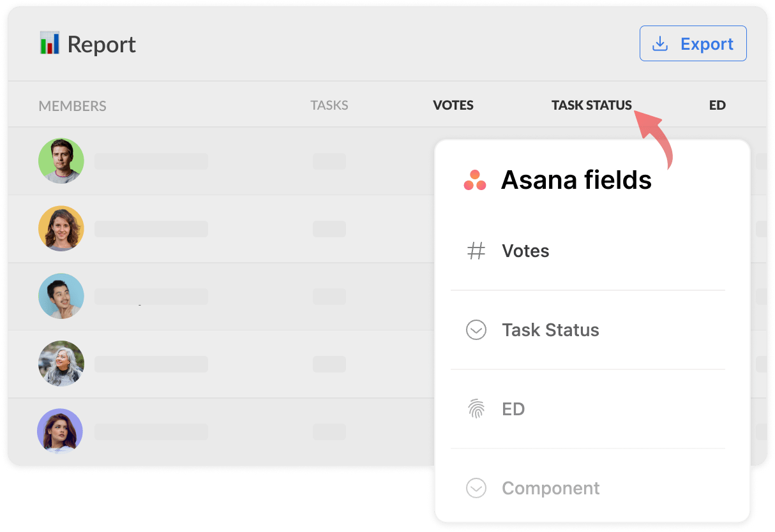This screenshot has height=532, width=775.
Task: Select the hashtag icon beside Votes
Action: click(x=476, y=251)
